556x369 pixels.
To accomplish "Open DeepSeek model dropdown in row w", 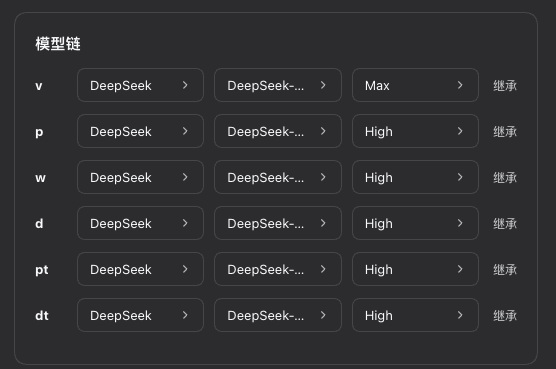I will (x=278, y=177).
